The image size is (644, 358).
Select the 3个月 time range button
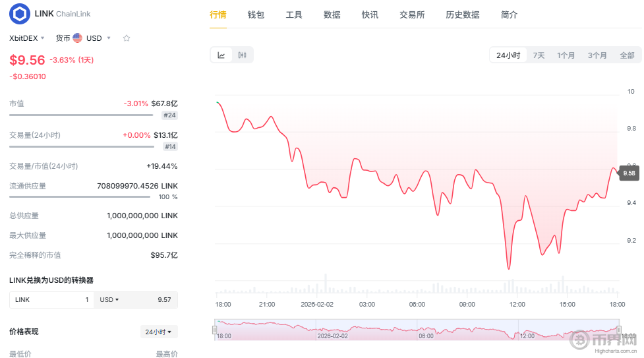pos(597,55)
